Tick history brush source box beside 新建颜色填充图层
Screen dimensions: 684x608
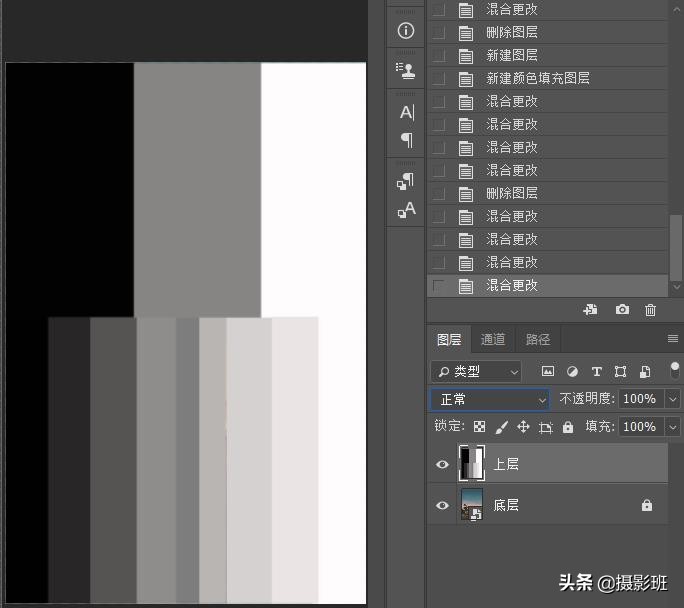(x=438, y=79)
